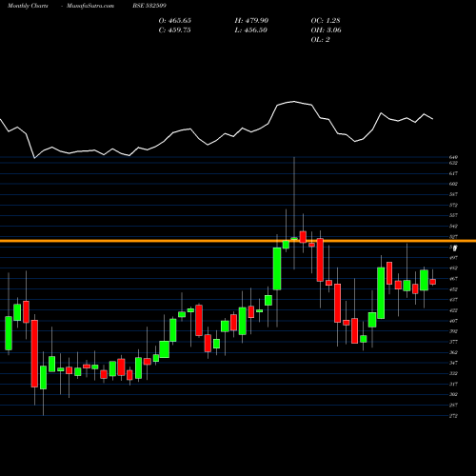Click the "MunafaSutra.com" site label
476x476 pixels.
pos(90,6)
